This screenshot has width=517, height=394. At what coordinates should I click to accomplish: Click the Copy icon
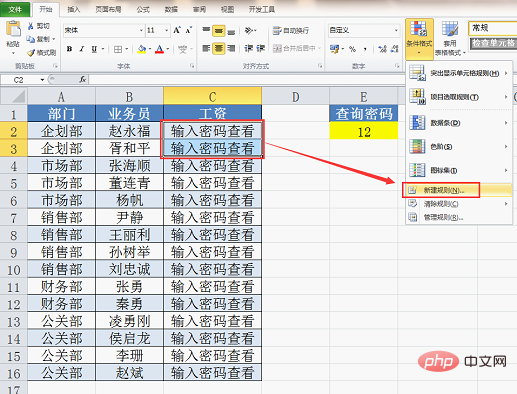click(x=31, y=39)
